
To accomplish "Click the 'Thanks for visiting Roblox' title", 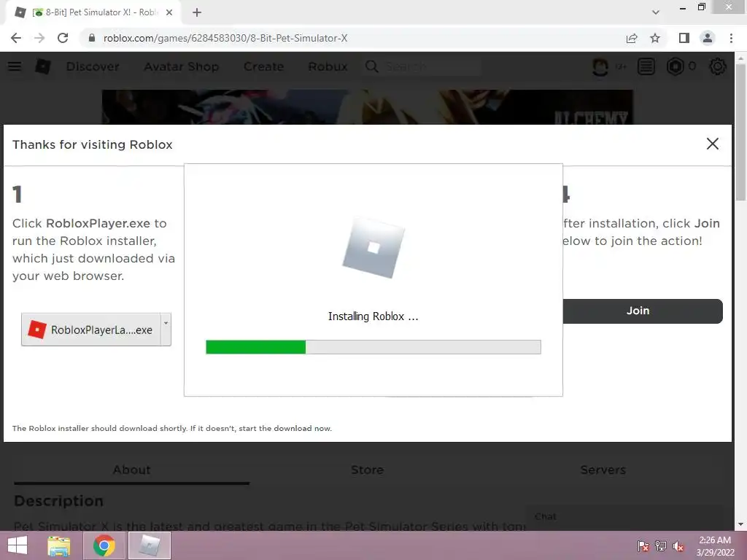I will [93, 144].
